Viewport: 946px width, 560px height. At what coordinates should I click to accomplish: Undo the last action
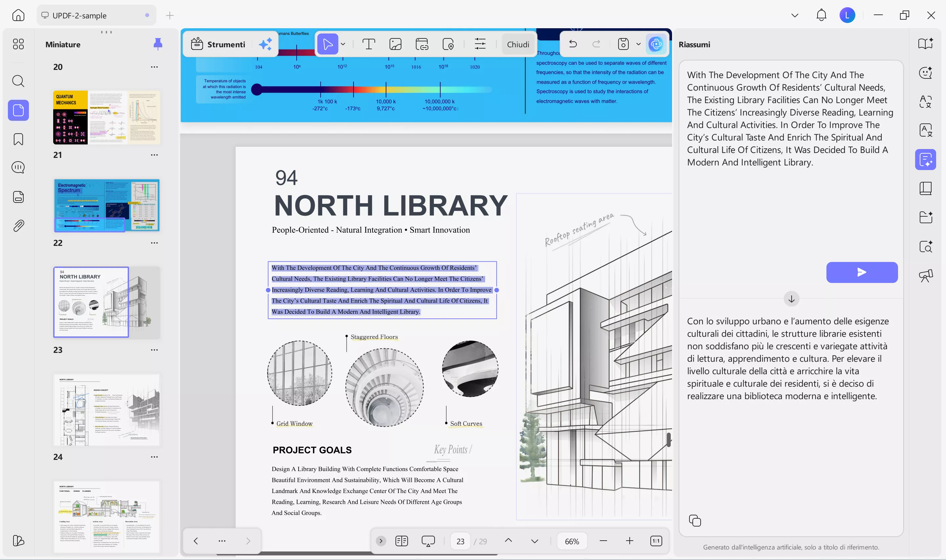(573, 44)
